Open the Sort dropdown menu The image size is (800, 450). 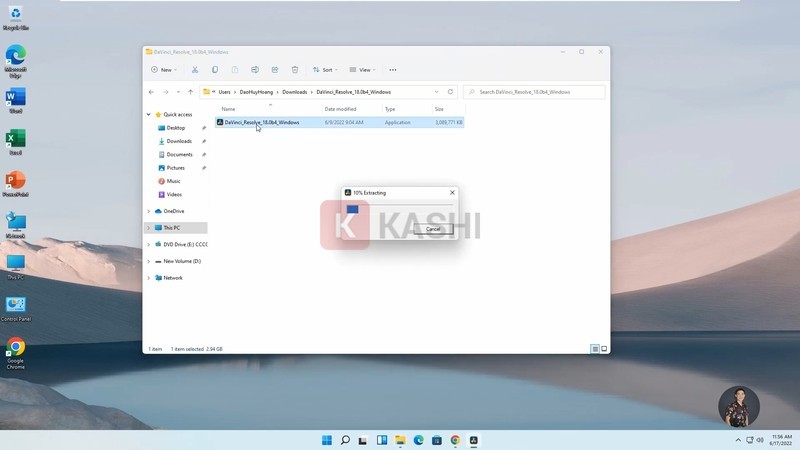click(x=325, y=70)
